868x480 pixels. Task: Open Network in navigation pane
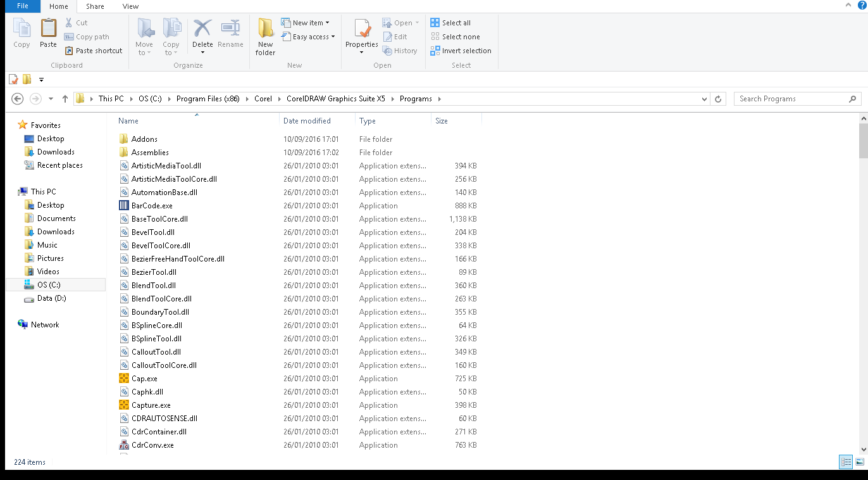click(45, 325)
